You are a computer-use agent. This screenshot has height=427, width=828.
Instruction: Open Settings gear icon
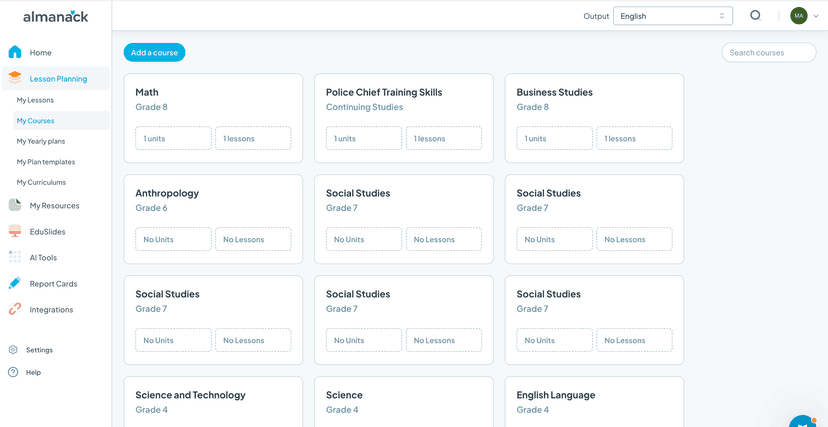13,350
